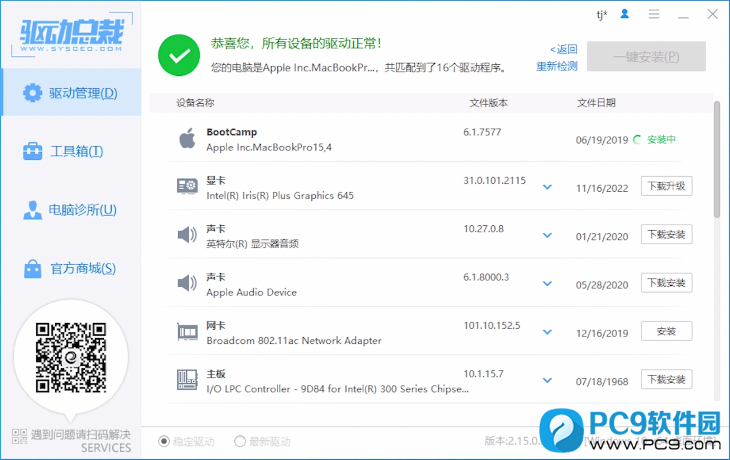Expand version dropdown for I/O LPC Controller
The width and height of the screenshot is (730, 460).
pos(548,380)
